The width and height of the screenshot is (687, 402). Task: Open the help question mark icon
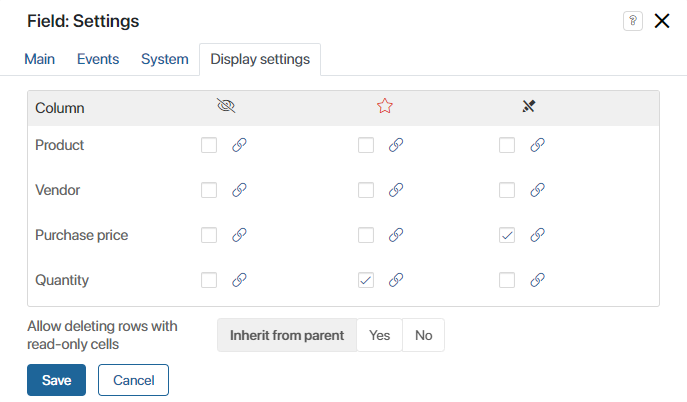click(633, 21)
